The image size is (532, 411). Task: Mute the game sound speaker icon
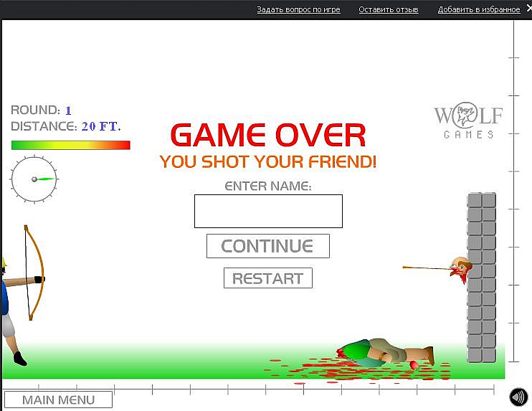click(518, 397)
